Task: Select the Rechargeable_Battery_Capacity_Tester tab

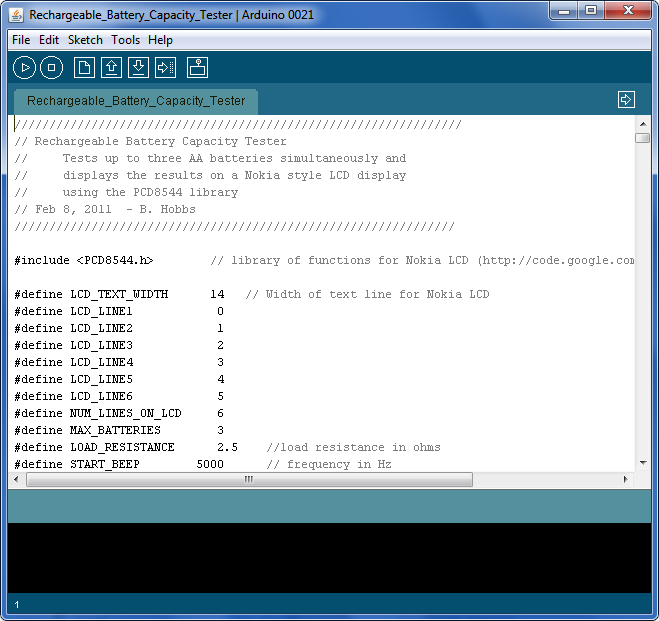Action: [x=136, y=101]
